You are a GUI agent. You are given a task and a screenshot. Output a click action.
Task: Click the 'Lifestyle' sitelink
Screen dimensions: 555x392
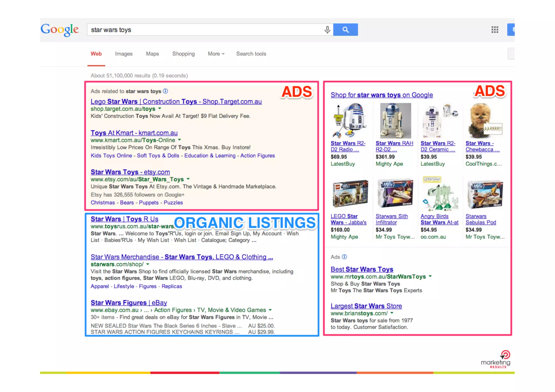click(x=124, y=286)
